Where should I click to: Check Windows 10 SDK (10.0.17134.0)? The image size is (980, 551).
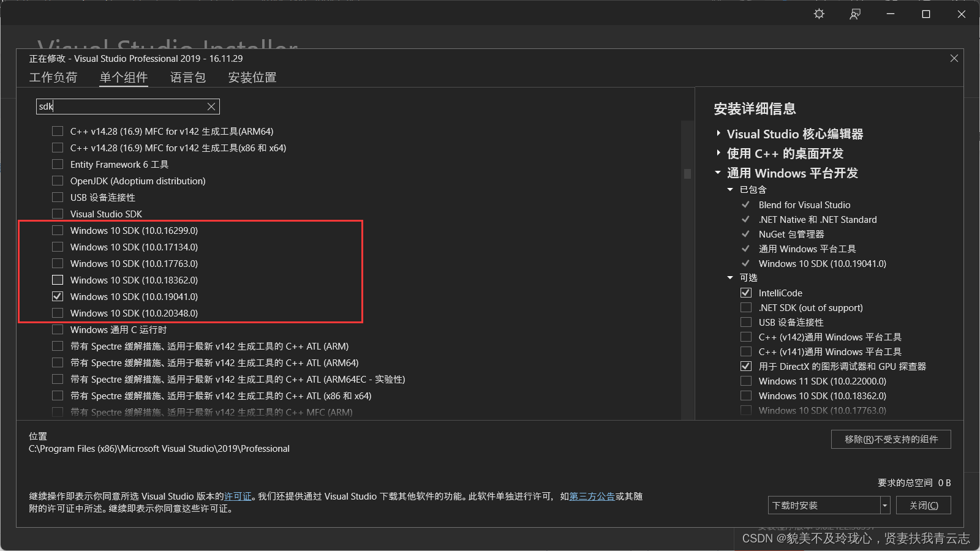(58, 247)
